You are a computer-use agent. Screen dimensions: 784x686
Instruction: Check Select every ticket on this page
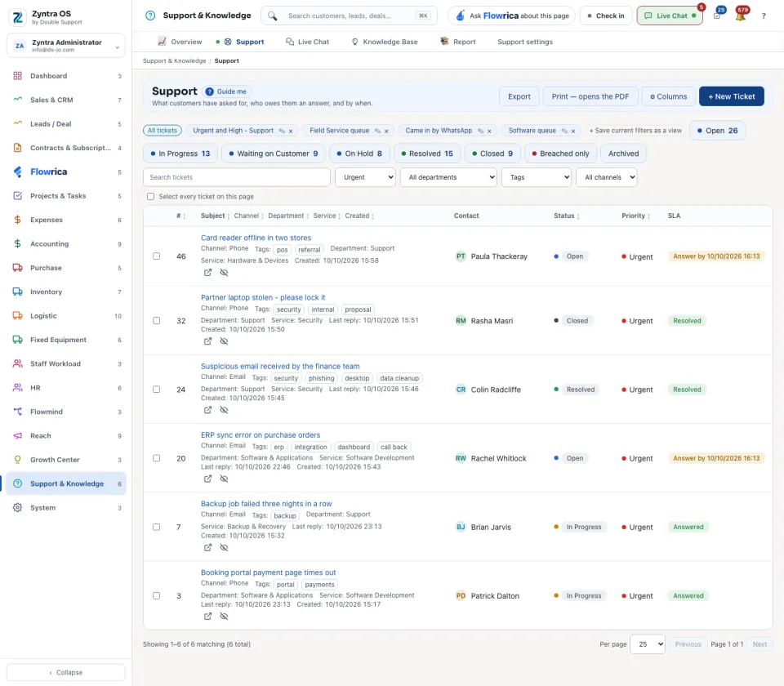tap(150, 197)
